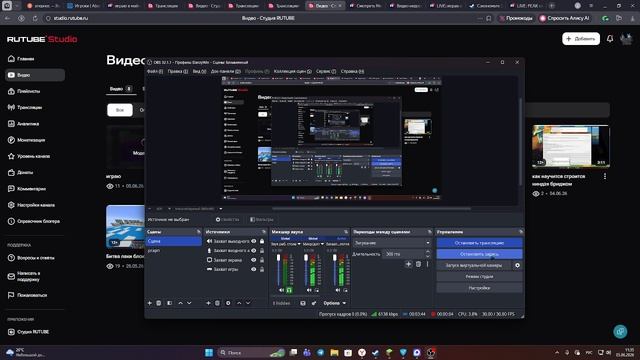
Task: Add a new scene with the plus icon in Scenes panel
Action: [x=149, y=303]
